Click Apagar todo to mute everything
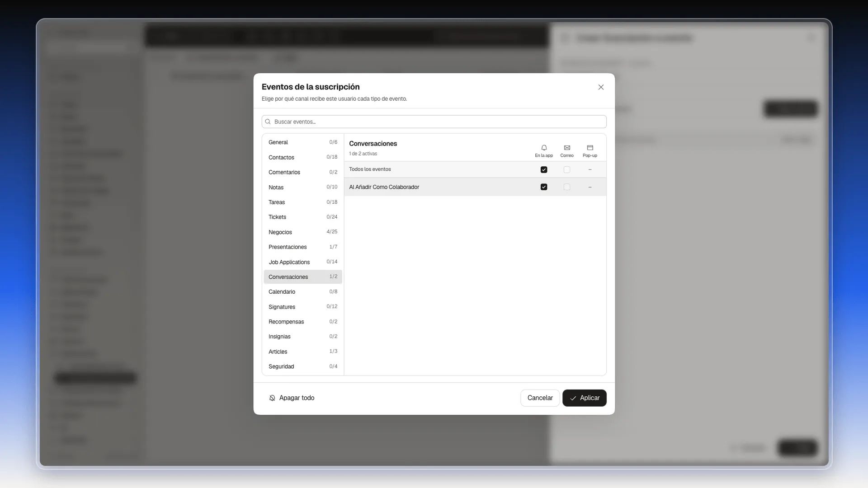This screenshot has height=488, width=868. point(292,398)
